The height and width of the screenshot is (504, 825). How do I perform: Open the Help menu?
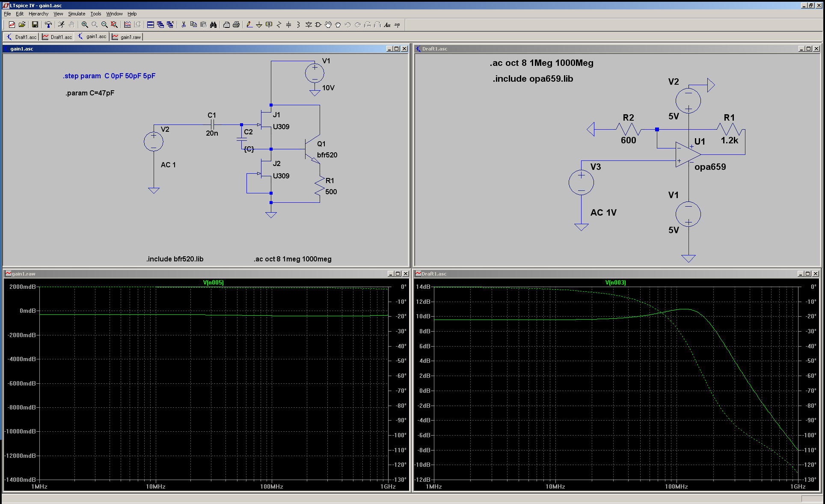tap(132, 14)
